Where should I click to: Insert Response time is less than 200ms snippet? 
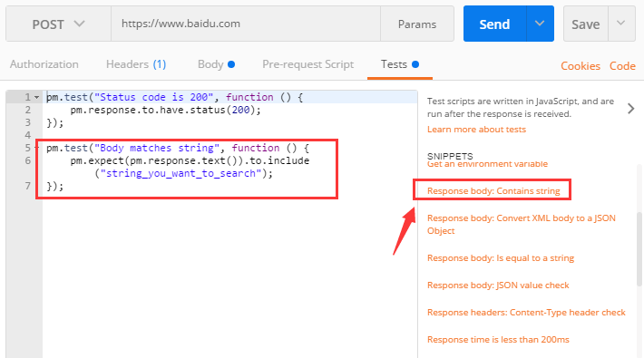point(498,340)
